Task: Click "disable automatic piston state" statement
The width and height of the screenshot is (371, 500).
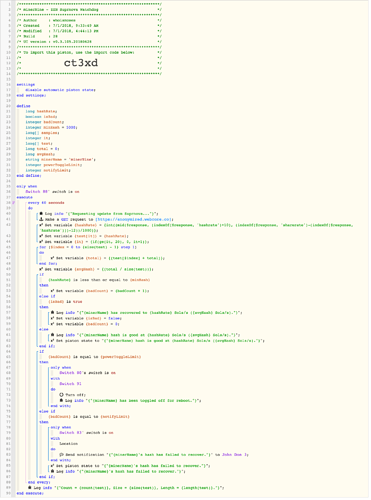Action: point(60,90)
